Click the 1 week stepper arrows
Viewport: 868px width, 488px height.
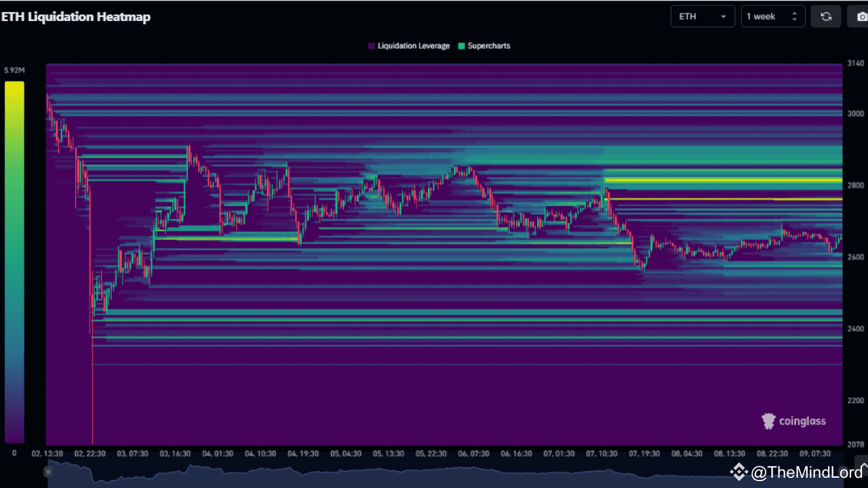tap(795, 16)
